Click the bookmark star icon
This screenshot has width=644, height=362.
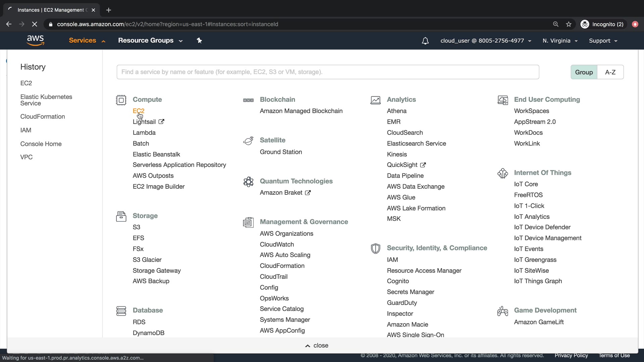click(569, 24)
